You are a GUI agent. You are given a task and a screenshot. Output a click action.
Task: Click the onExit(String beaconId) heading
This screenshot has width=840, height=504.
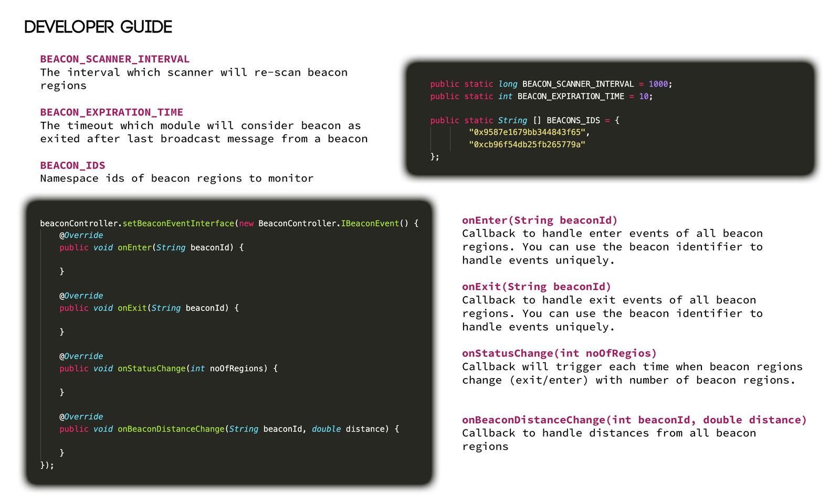(x=535, y=287)
